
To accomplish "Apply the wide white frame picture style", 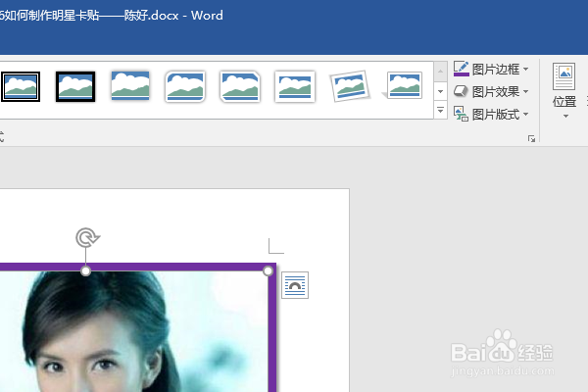I will (295, 86).
